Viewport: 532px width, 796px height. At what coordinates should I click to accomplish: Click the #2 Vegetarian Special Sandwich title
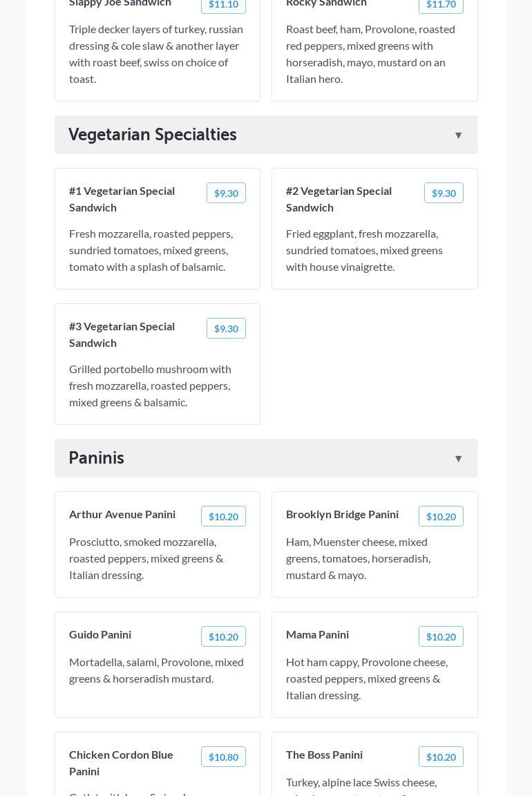tap(339, 199)
